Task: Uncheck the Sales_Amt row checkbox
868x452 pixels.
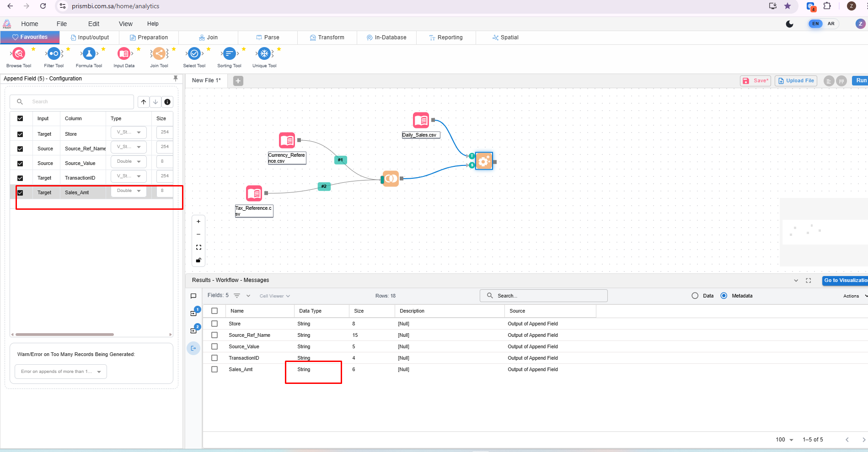Action: [20, 193]
